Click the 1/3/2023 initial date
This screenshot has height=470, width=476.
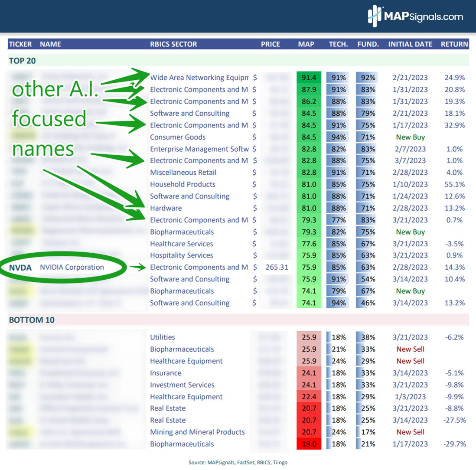[x=410, y=397]
